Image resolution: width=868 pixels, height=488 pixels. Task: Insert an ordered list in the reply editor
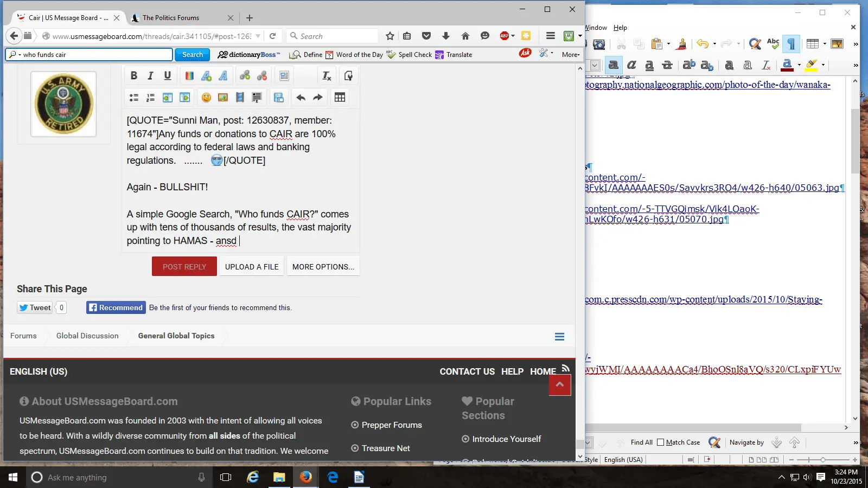point(151,98)
